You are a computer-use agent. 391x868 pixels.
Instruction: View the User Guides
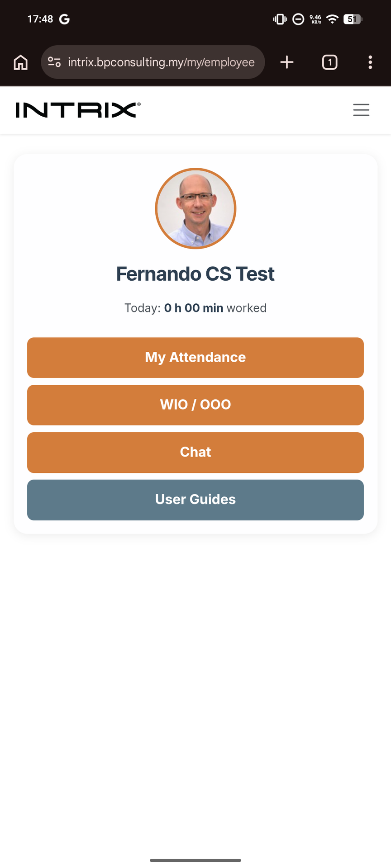195,500
